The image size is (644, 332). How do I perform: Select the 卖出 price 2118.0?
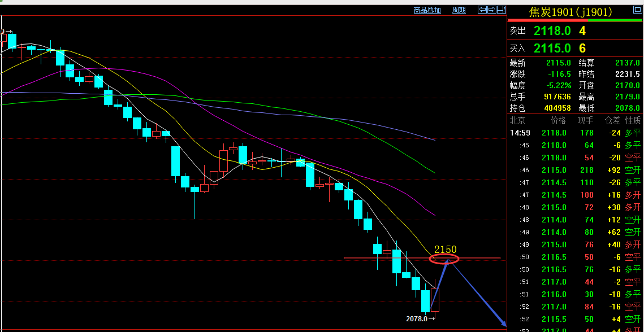[x=552, y=31]
